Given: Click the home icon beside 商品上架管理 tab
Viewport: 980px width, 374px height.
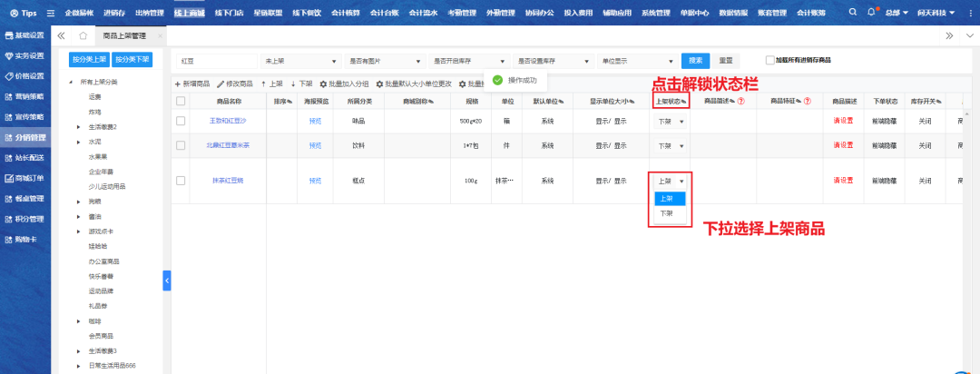Looking at the screenshot, I should [x=83, y=35].
